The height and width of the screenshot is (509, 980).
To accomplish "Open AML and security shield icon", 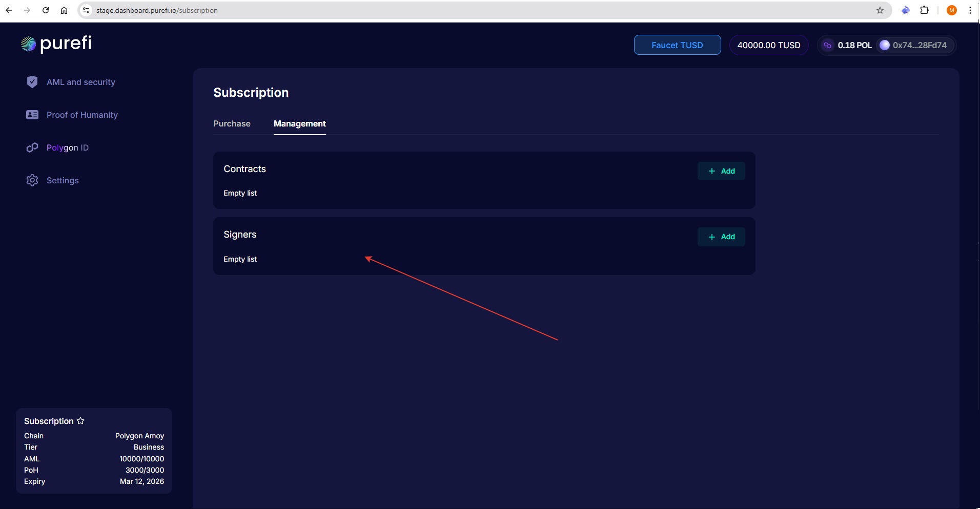I will click(x=32, y=82).
